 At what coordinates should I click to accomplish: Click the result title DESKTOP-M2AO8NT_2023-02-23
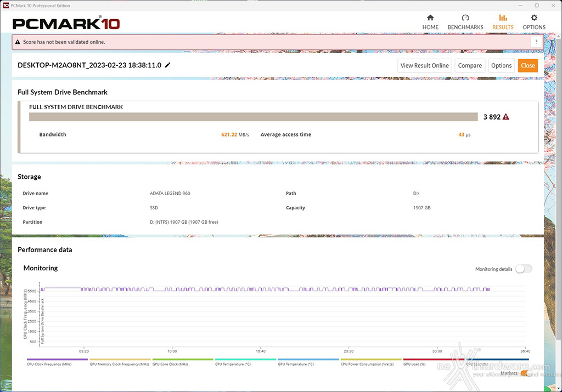pyautogui.click(x=89, y=65)
